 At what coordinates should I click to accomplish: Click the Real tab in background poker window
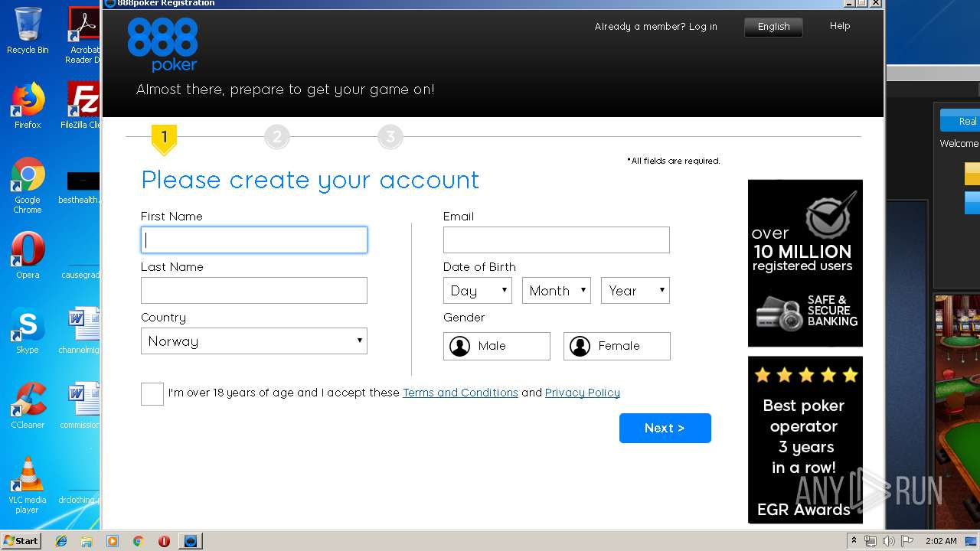960,121
